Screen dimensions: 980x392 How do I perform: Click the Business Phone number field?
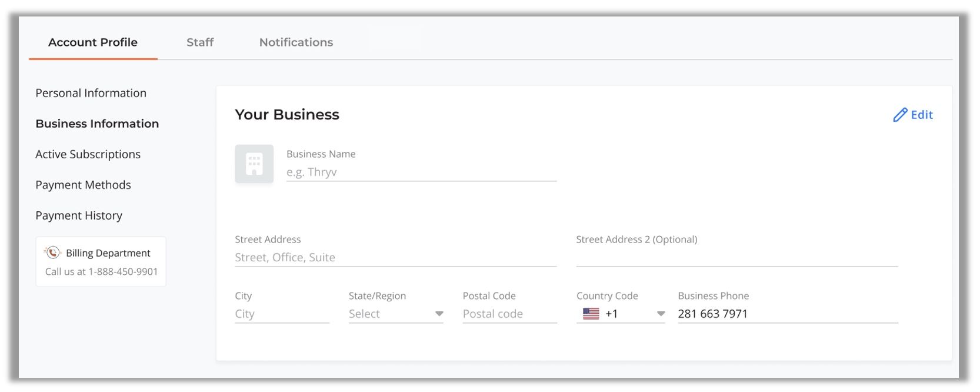787,314
